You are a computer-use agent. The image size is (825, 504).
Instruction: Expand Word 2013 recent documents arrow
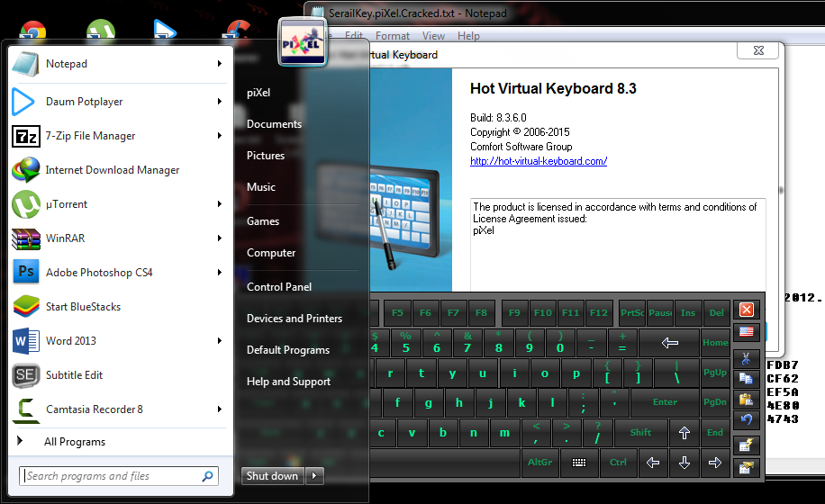point(220,340)
